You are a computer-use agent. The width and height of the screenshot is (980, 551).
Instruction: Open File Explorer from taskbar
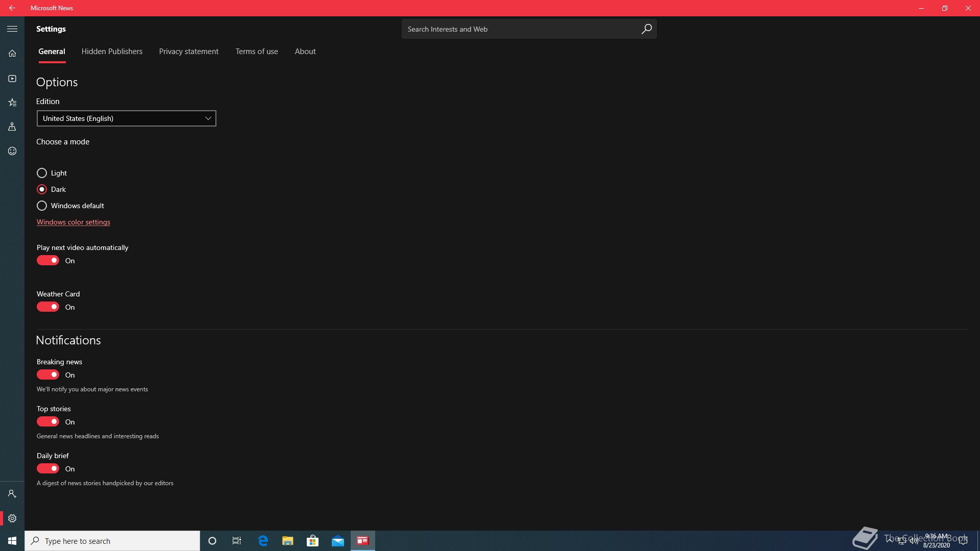288,541
